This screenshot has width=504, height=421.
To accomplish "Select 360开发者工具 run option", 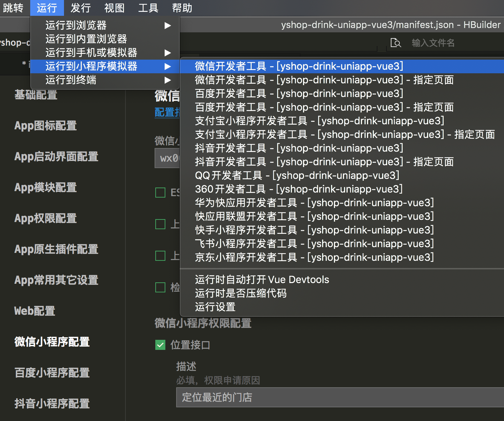I will point(342,189).
